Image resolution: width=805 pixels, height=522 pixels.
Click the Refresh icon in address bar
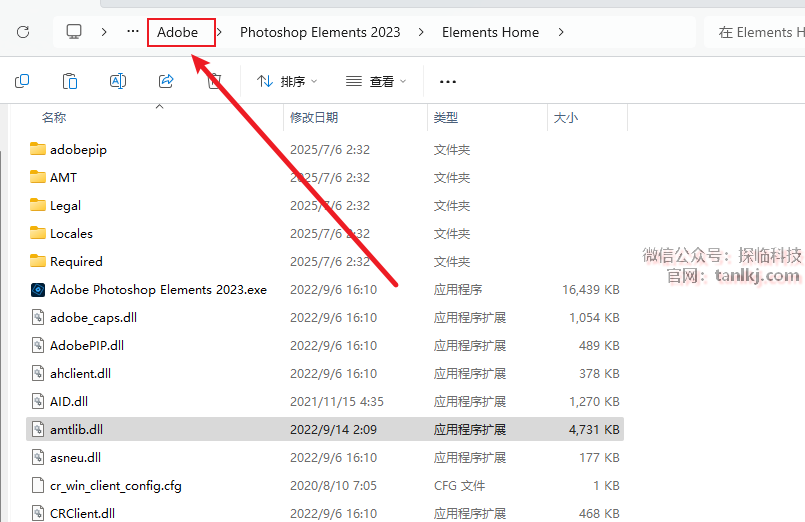[x=23, y=32]
